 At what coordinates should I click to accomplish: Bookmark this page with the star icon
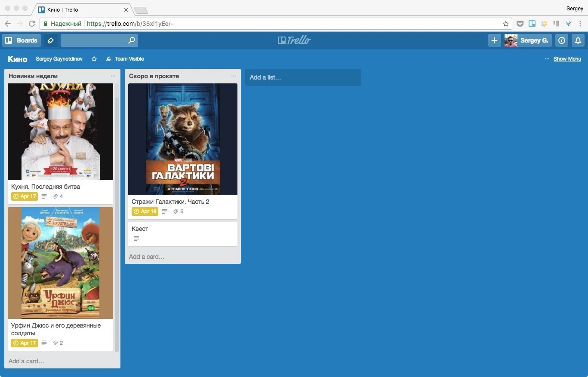click(x=506, y=24)
